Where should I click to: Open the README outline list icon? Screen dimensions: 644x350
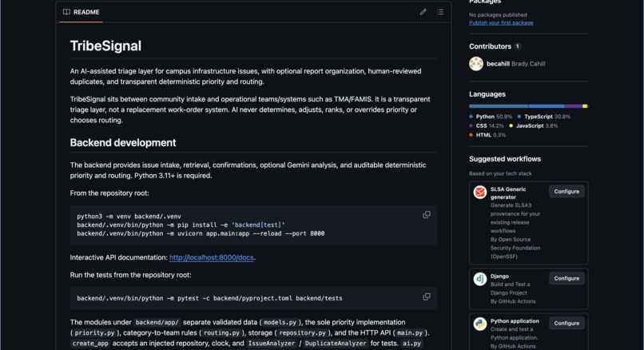(x=440, y=12)
